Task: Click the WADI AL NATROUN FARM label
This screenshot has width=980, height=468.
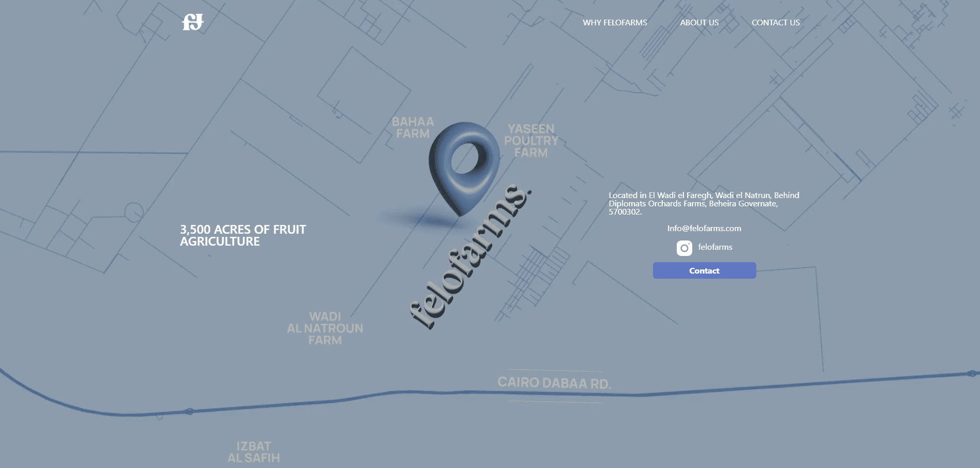Action: click(325, 328)
